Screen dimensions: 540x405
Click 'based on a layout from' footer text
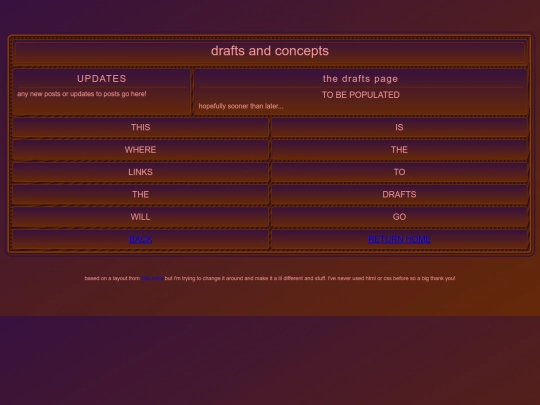pos(112,278)
